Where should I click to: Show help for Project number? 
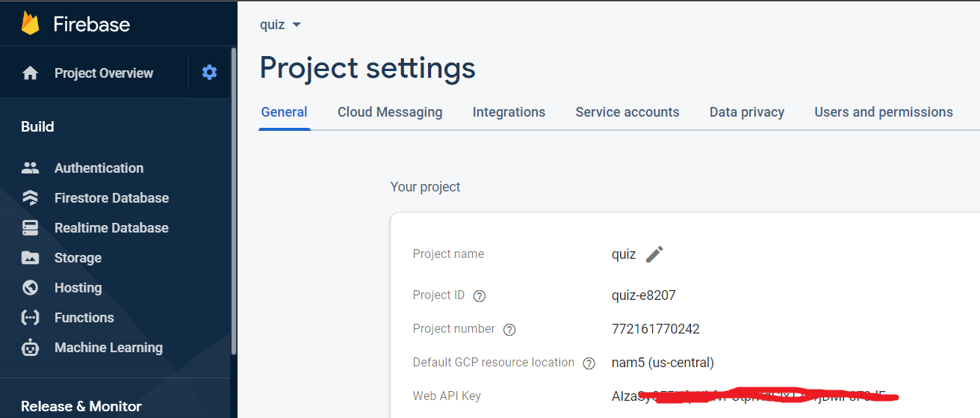(509, 330)
